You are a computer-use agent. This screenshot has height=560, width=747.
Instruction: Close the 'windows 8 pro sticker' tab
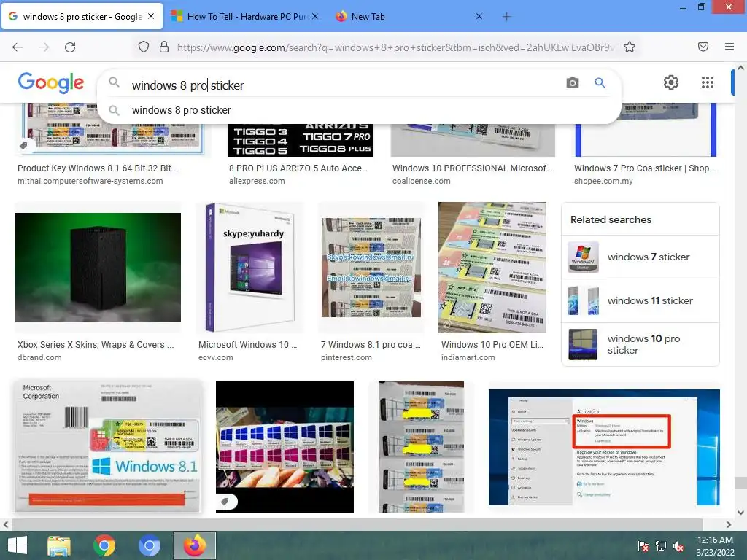point(151,16)
